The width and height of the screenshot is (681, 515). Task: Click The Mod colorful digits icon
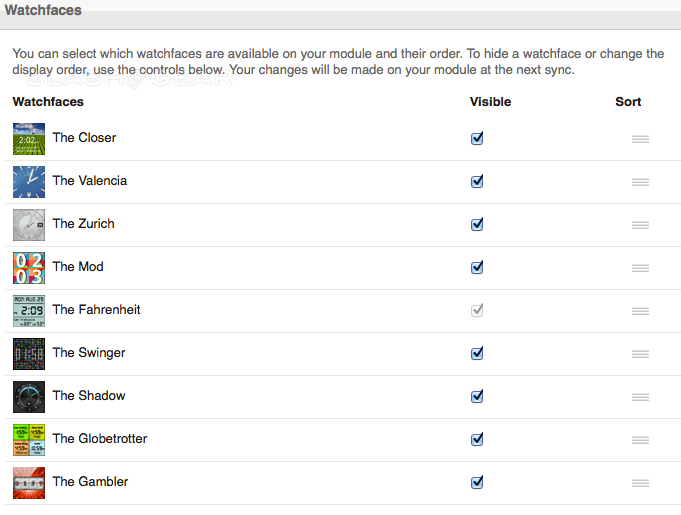[29, 267]
